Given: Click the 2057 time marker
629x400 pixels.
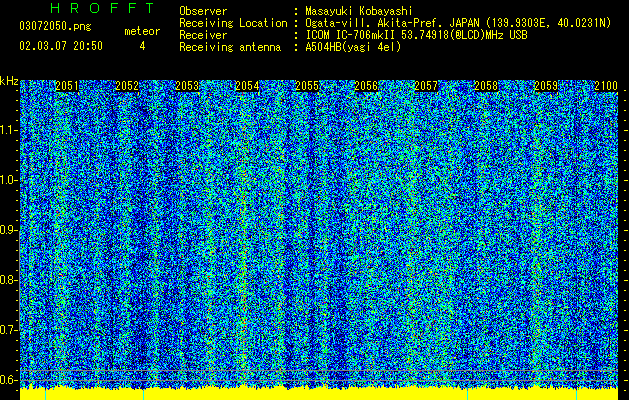Looking at the screenshot, I should (426, 86).
